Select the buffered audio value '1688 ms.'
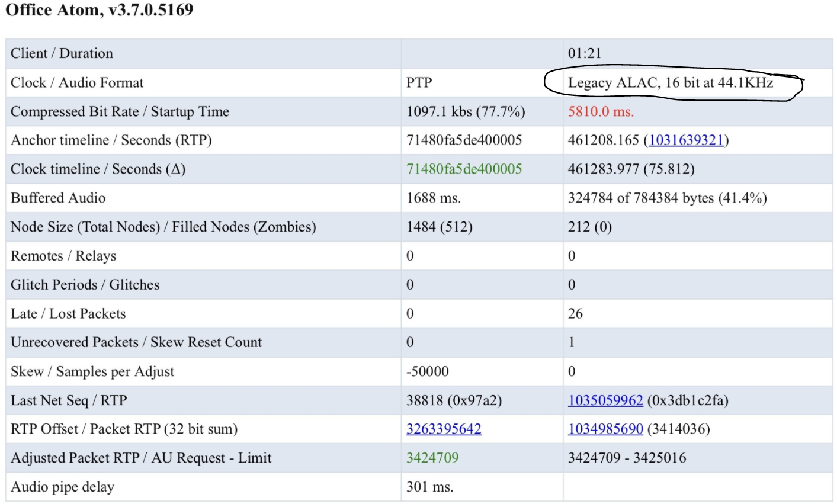 [x=434, y=198]
